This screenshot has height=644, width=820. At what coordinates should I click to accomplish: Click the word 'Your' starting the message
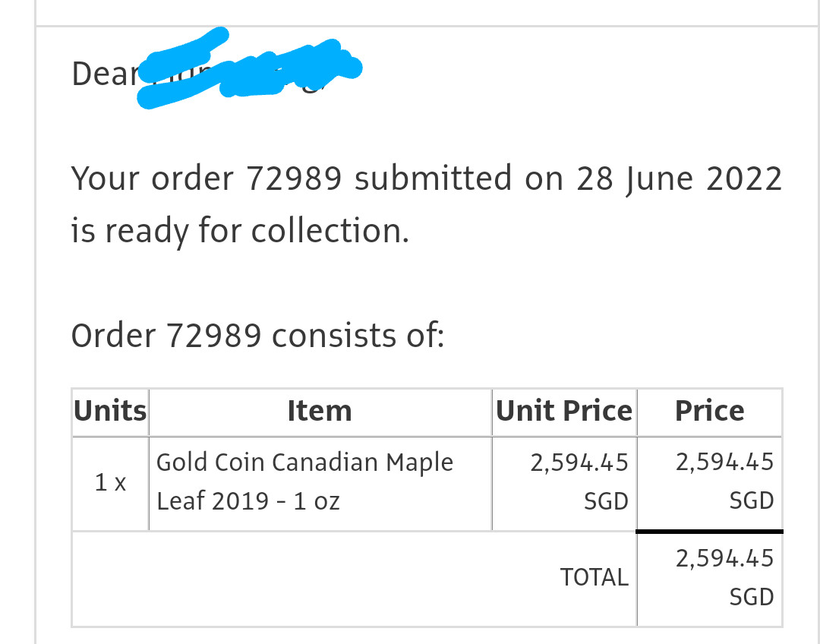click(105, 179)
